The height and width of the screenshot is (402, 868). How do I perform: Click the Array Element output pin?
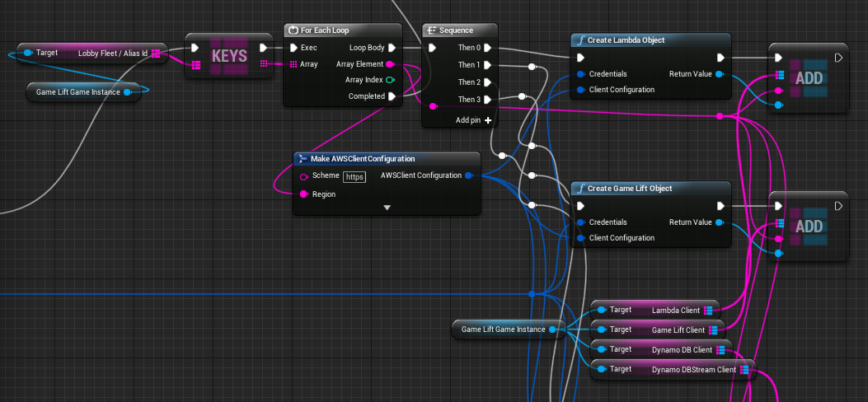[390, 63]
